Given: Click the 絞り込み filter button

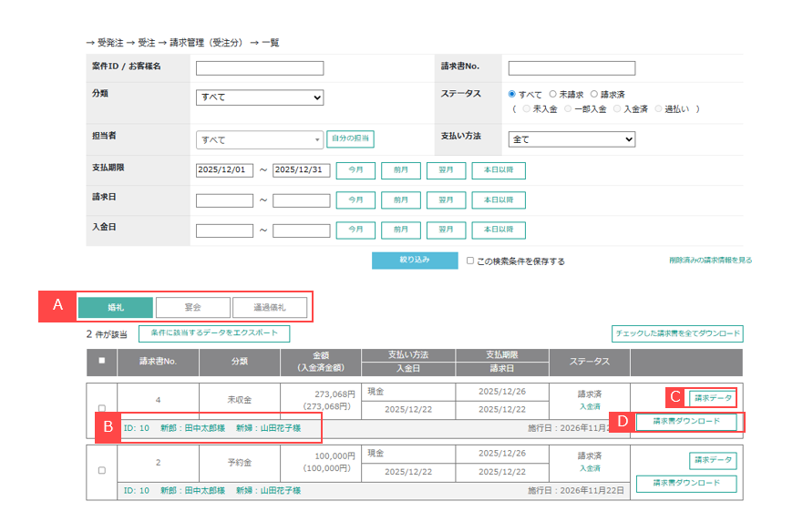Looking at the screenshot, I should [x=415, y=261].
